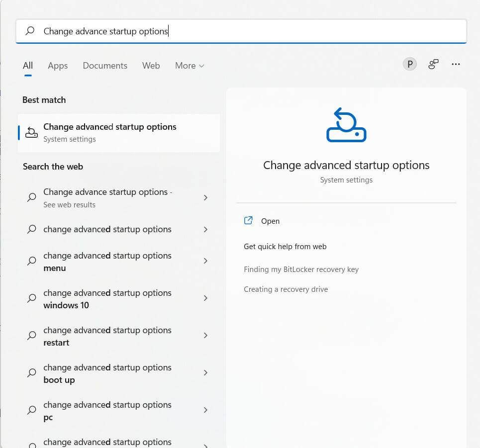Switch to the Apps filter tab
The width and height of the screenshot is (480, 448).
pyautogui.click(x=57, y=65)
